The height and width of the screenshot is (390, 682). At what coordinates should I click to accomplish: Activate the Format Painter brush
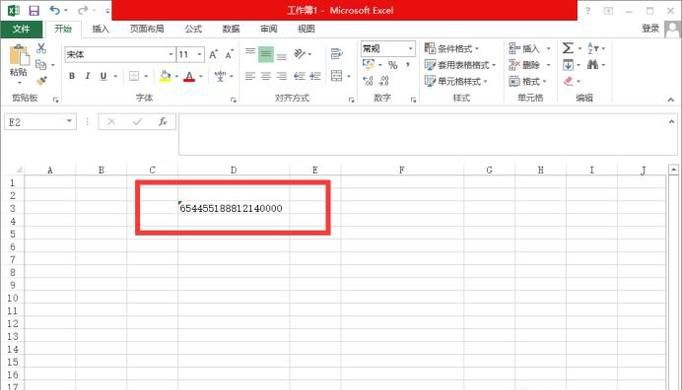click(42, 81)
